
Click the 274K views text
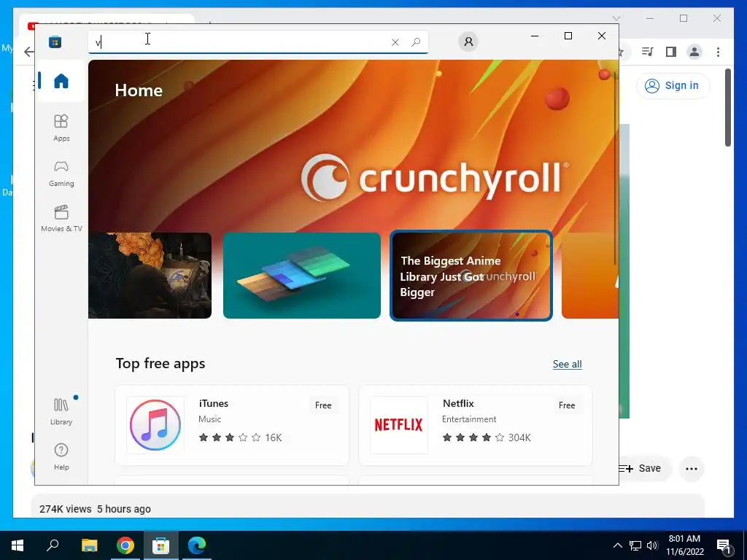[x=65, y=509]
